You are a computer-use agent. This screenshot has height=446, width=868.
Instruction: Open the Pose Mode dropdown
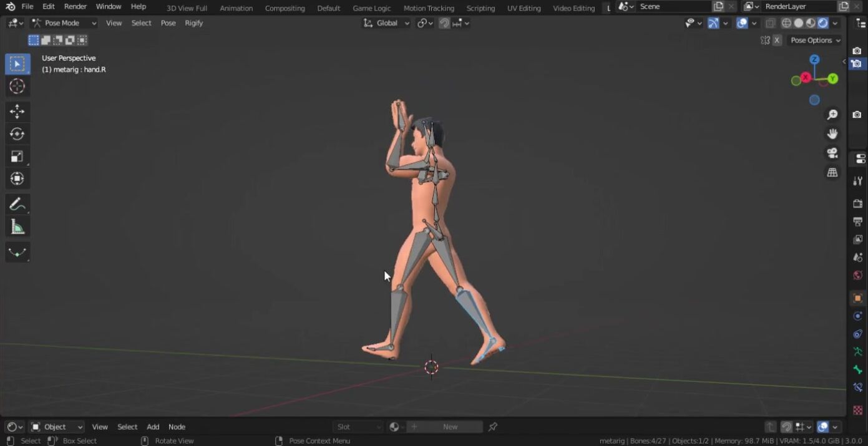(64, 23)
